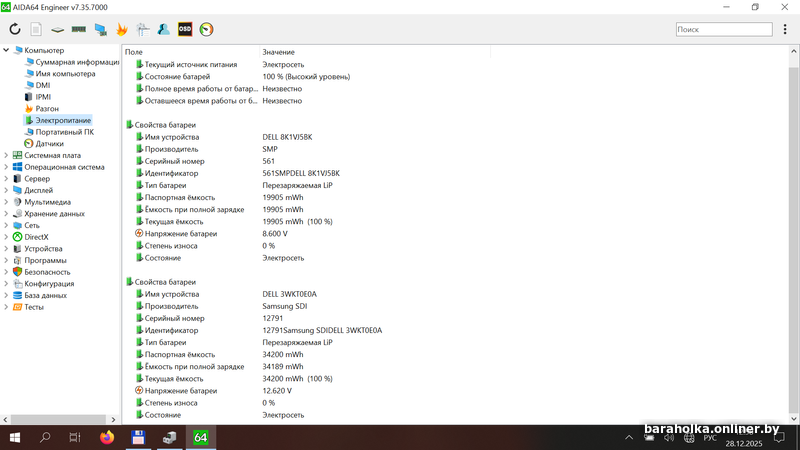Click battery voltage value 12.620 V

(x=277, y=391)
